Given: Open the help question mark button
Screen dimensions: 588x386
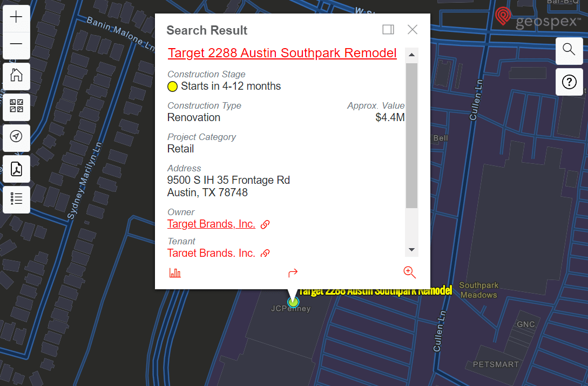Looking at the screenshot, I should point(569,82).
